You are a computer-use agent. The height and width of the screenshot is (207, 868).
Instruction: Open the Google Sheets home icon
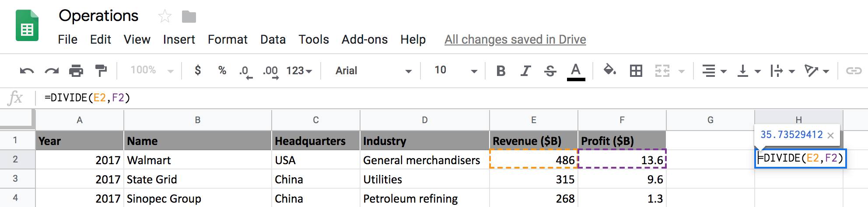tap(27, 26)
